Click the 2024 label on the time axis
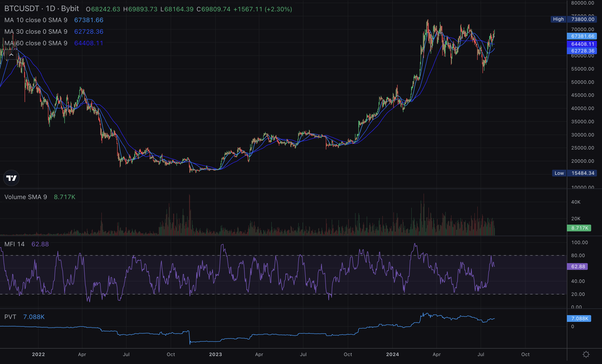Viewport: 602px width, 364px height. click(392, 354)
